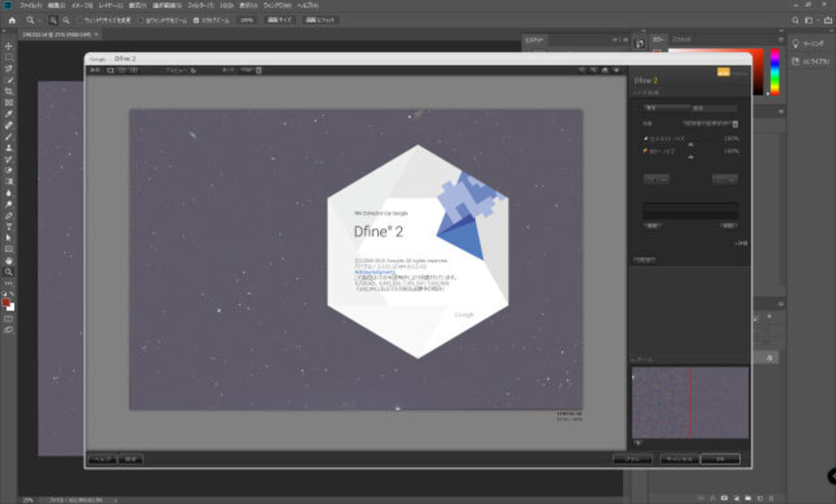Screen dimensions: 836x504
Task: Click the Cancel button in Dfine dialog
Action: pyautogui.click(x=678, y=459)
